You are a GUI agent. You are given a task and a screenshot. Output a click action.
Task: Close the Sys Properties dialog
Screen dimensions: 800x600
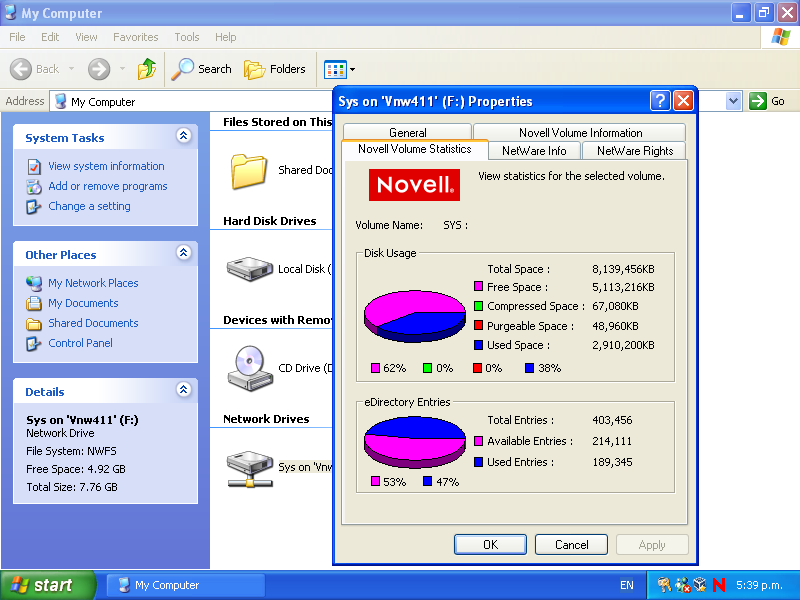[683, 101]
